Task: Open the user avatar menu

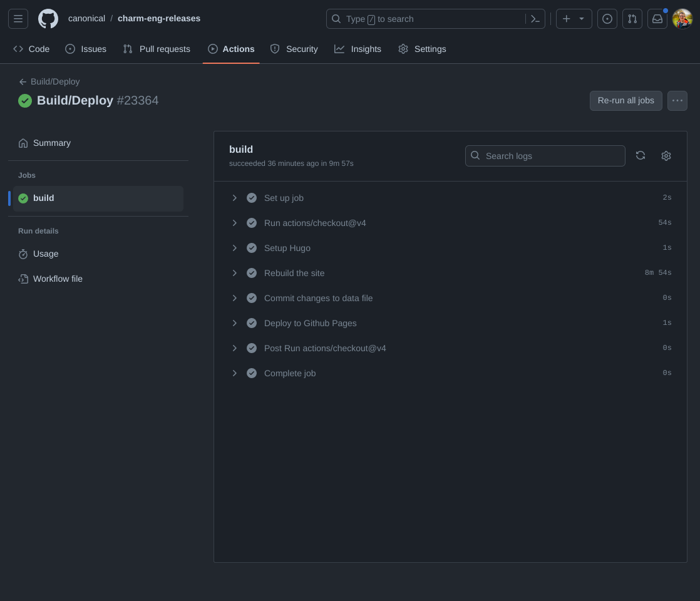Action: tap(682, 19)
